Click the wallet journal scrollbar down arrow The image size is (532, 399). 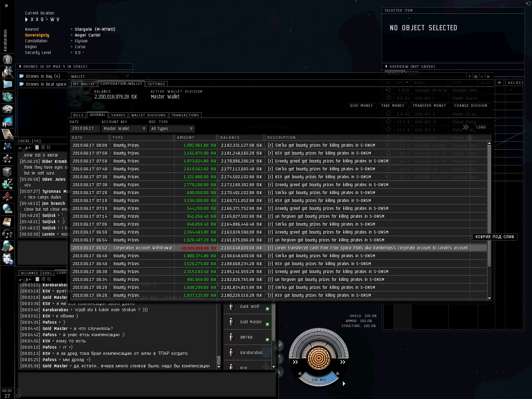(x=489, y=298)
